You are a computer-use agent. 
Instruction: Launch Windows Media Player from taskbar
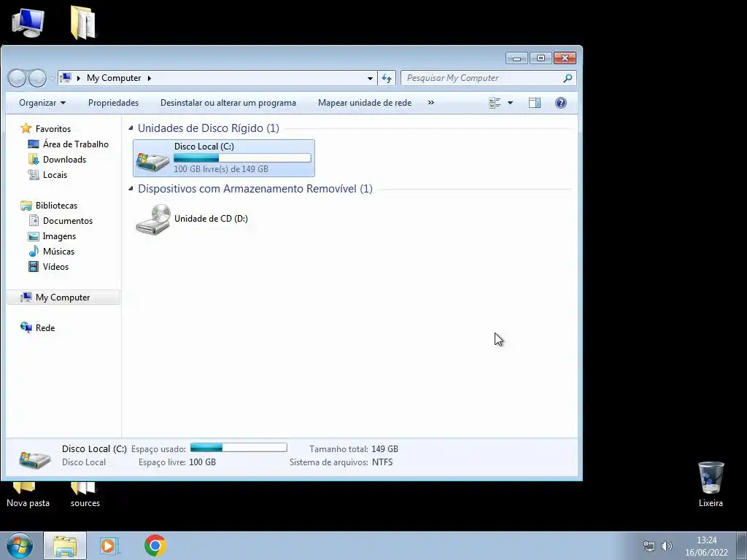[x=109, y=545]
